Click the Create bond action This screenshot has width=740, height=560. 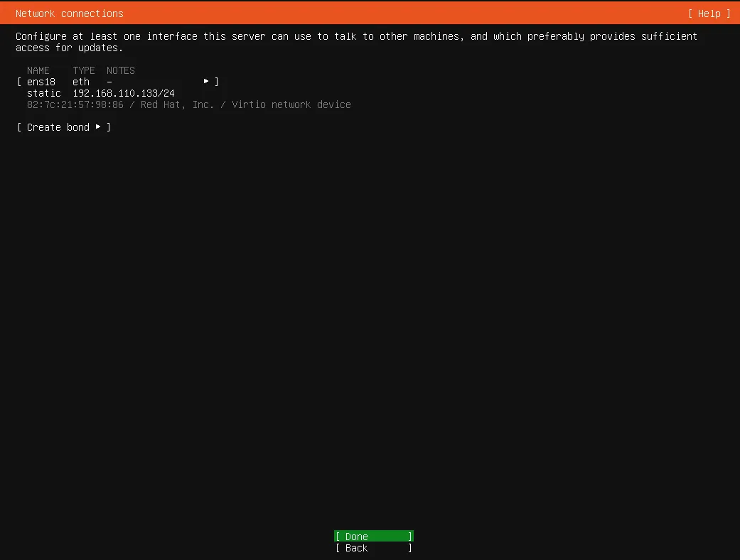click(x=59, y=126)
